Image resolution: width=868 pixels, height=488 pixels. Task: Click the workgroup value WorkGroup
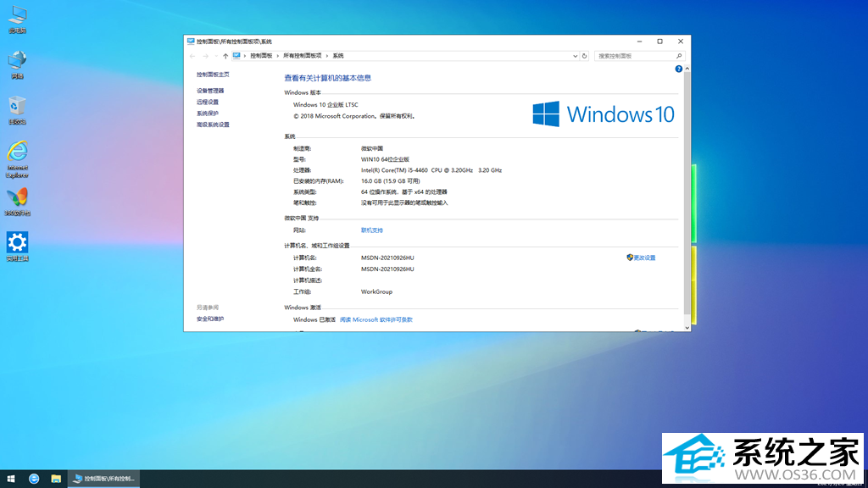pyautogui.click(x=376, y=291)
